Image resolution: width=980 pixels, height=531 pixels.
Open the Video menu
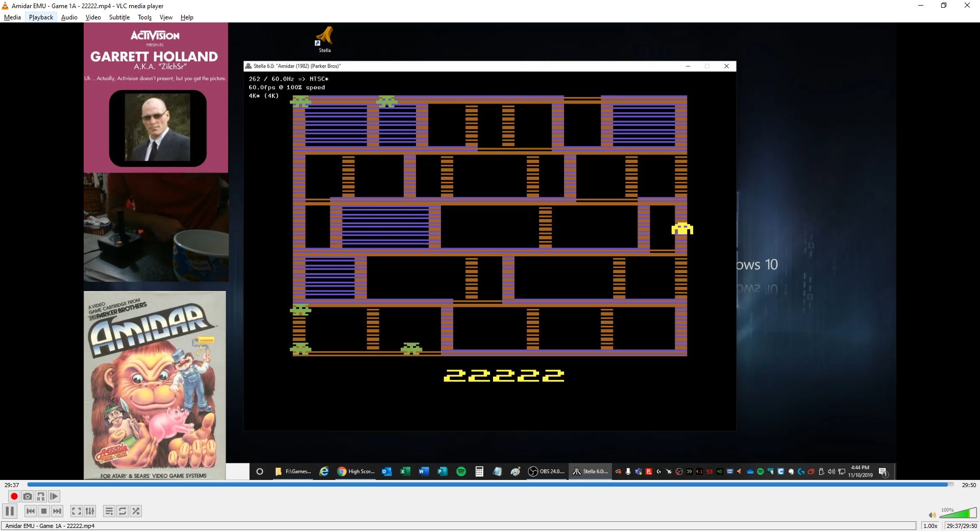(93, 17)
